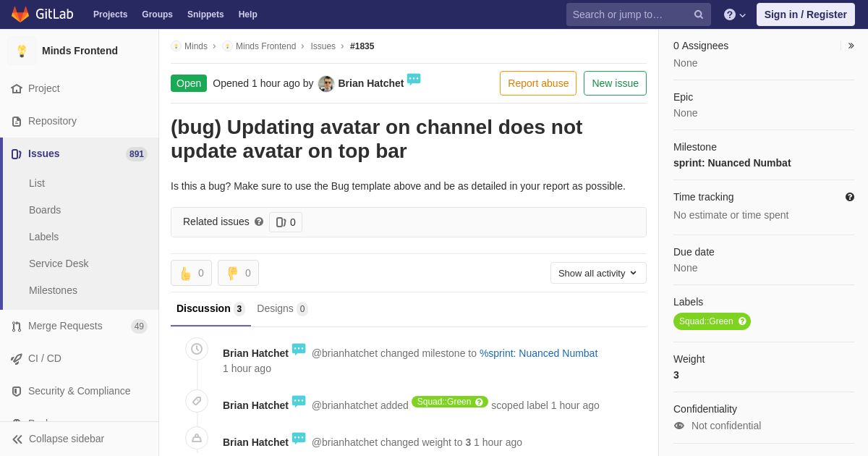Focus the Search or jump to field
Viewport: 868px width, 456px height.
point(639,14)
